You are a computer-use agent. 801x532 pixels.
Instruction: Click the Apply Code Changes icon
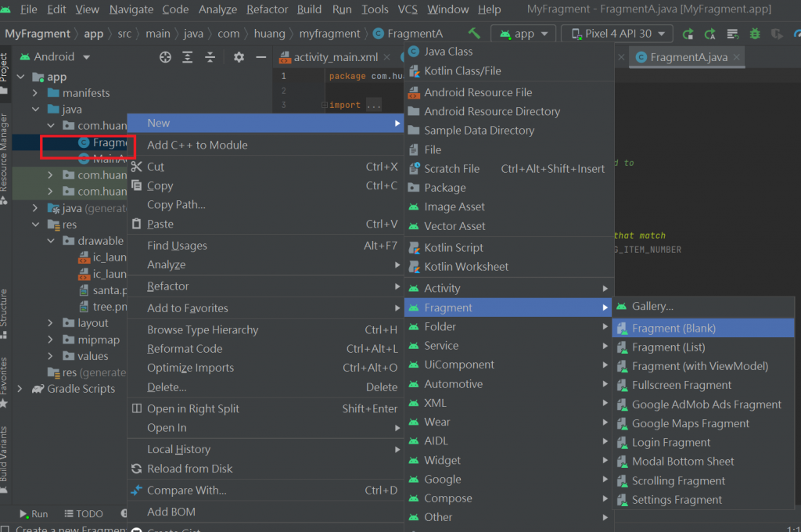tap(710, 34)
